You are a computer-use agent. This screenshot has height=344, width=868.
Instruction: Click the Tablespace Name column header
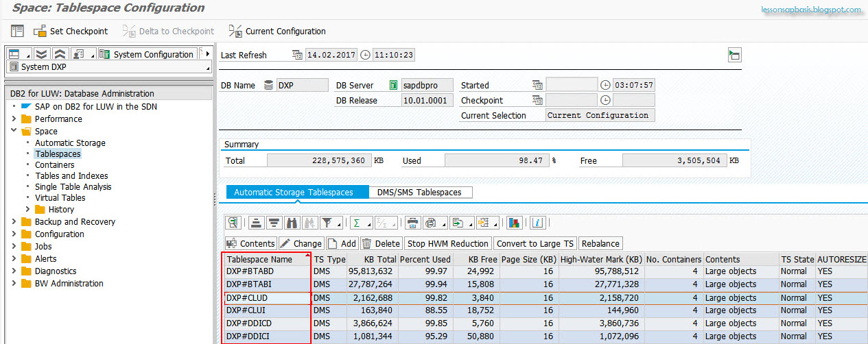(267, 260)
